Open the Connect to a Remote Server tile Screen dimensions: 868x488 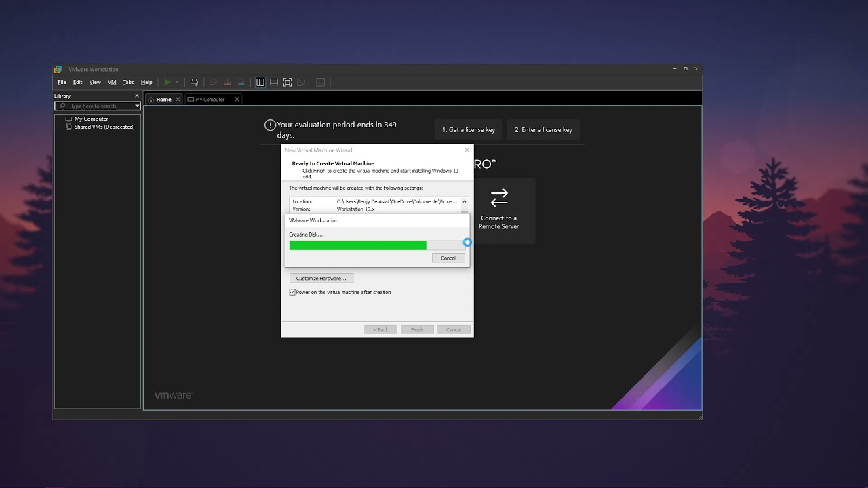[498, 211]
